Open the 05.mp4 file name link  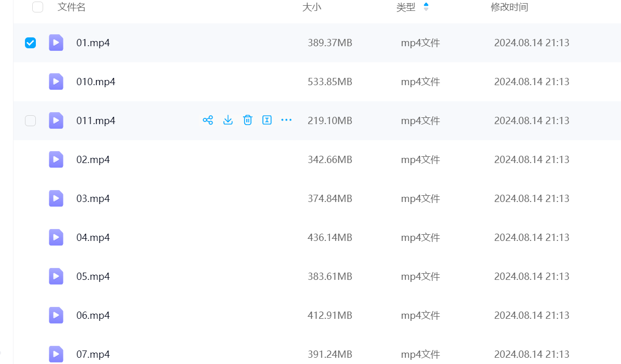click(x=93, y=276)
